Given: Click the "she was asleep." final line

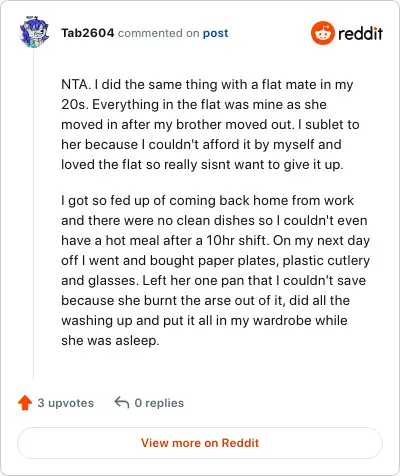Looking at the screenshot, I should tap(110, 341).
